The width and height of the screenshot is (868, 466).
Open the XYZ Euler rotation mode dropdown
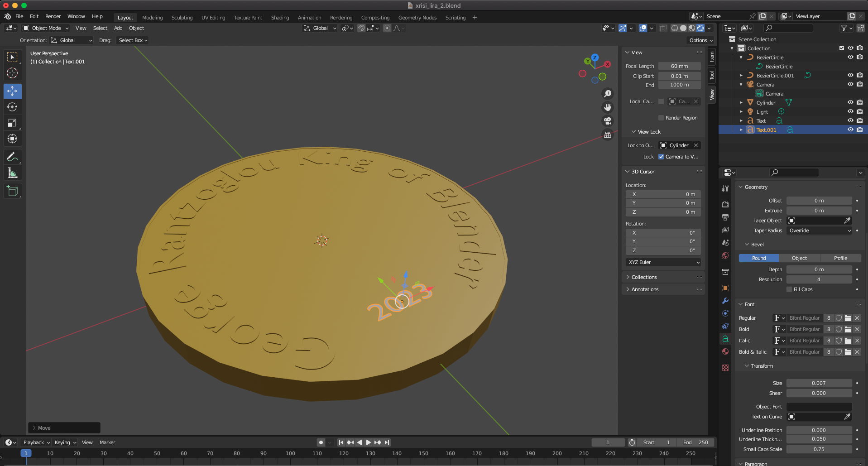click(x=663, y=262)
